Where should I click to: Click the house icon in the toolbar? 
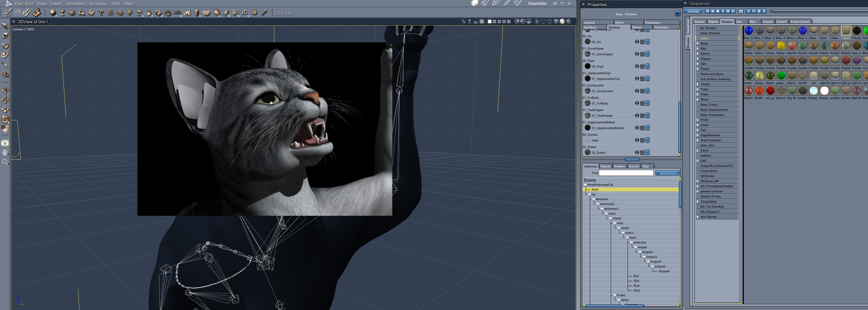click(187, 13)
